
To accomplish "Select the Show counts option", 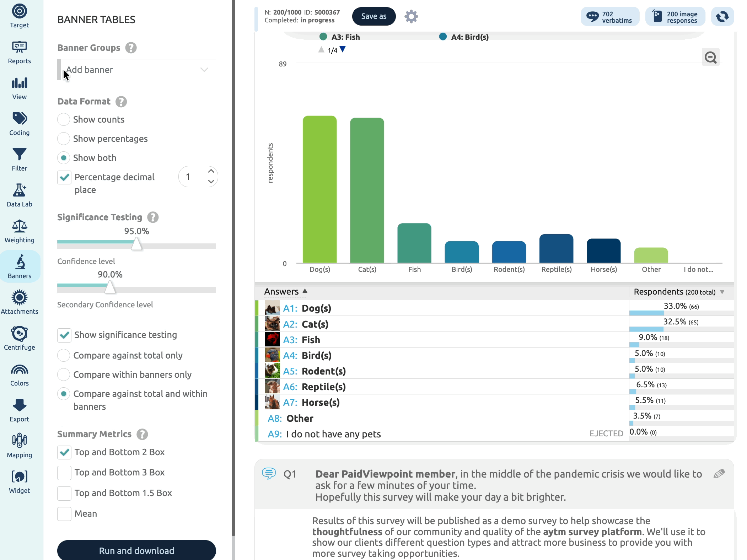I will 64,119.
